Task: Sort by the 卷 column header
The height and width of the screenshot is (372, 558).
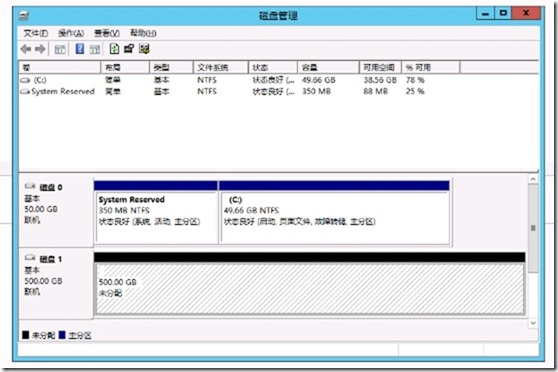Action: [60, 67]
